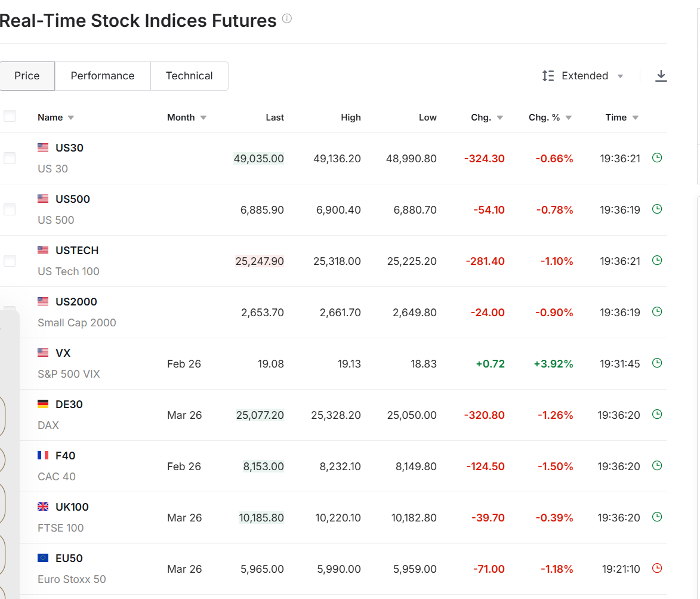Screen dimensions: 700x599
Task: Open the Extended row density dropdown
Action: click(582, 76)
